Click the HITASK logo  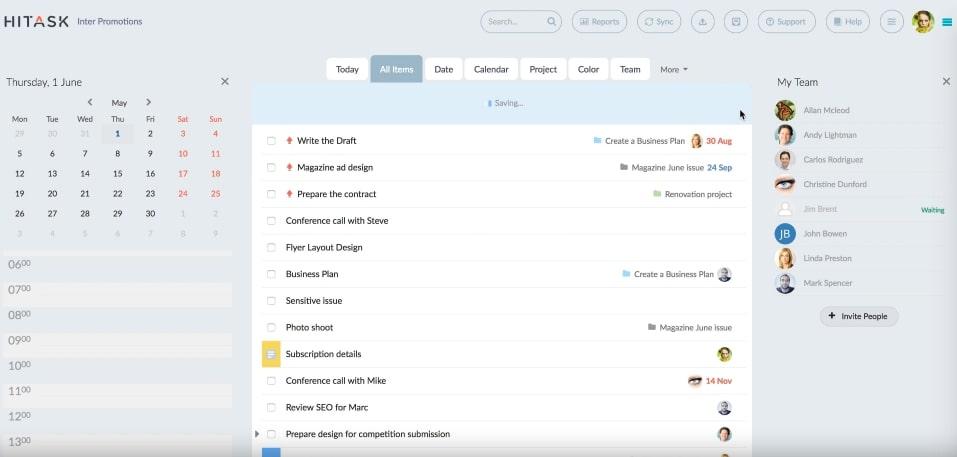(x=36, y=21)
